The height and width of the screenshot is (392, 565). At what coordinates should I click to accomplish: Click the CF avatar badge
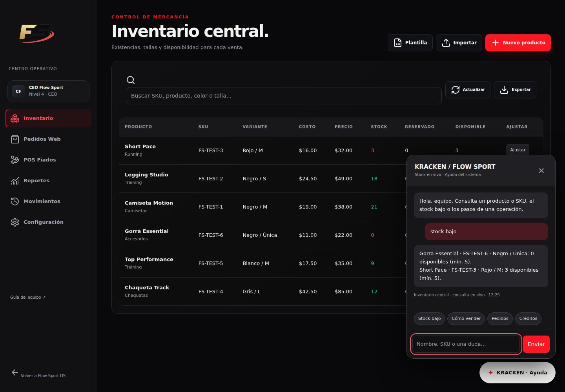18,91
